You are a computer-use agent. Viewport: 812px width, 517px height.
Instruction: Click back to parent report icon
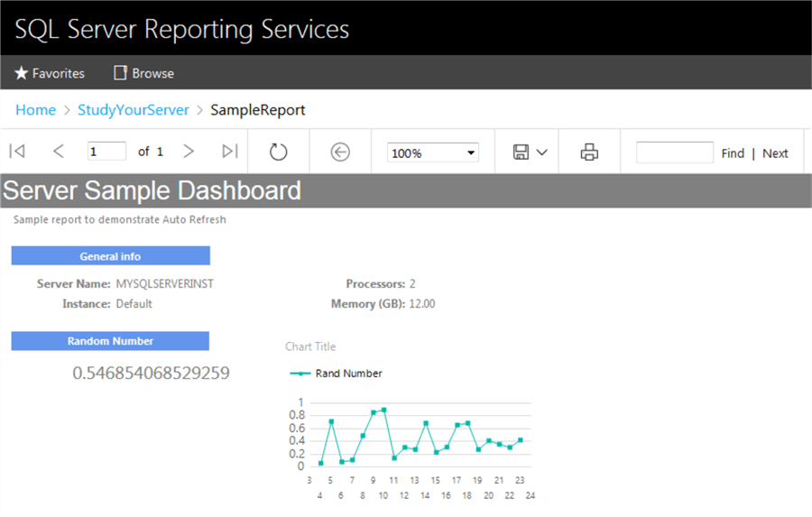tap(340, 152)
